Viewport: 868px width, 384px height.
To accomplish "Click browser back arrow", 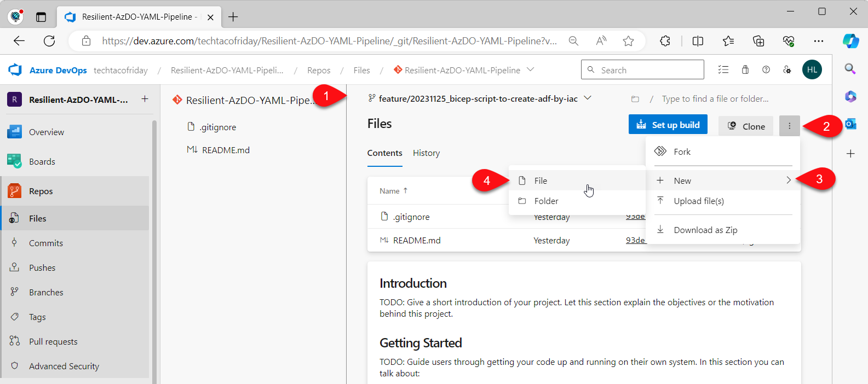I will [19, 41].
